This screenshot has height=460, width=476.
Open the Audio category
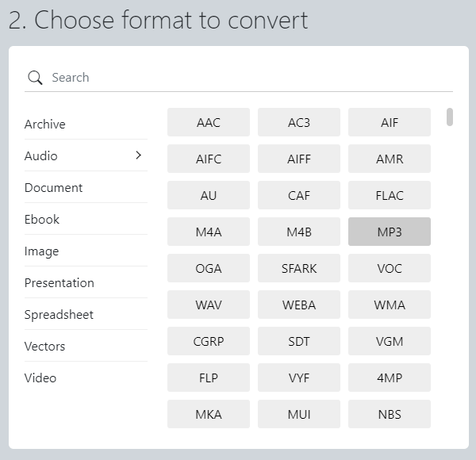(x=86, y=155)
